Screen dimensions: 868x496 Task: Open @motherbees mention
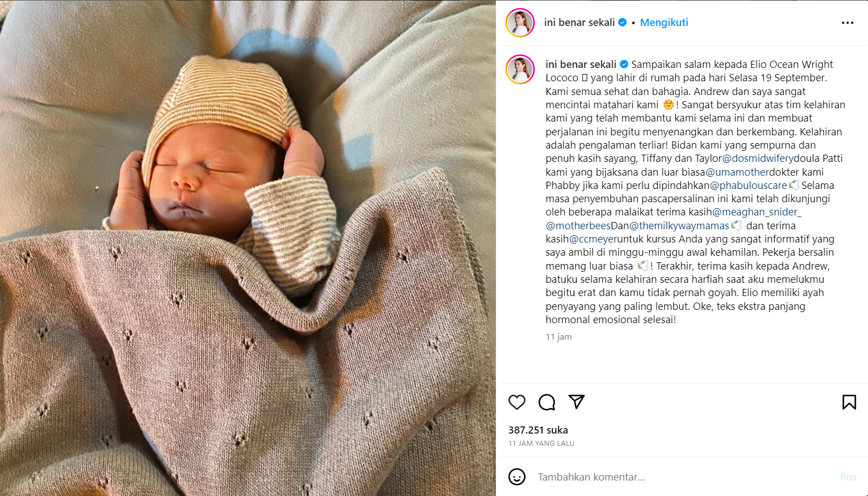point(578,226)
